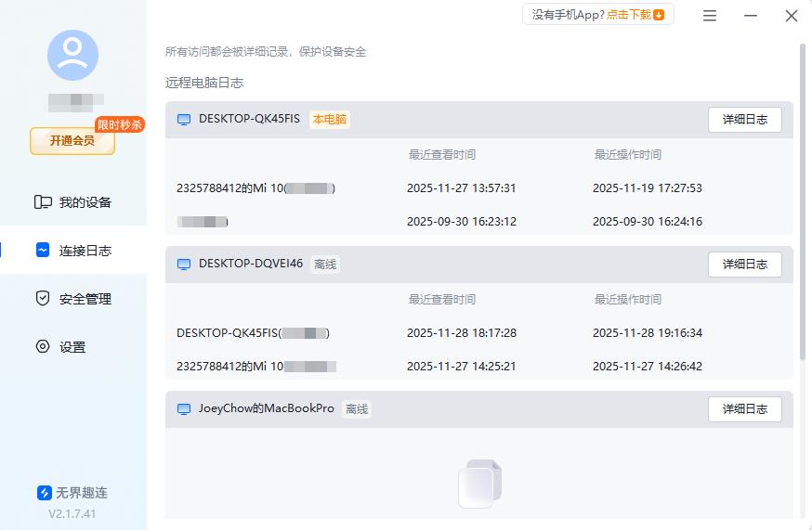Click the orange download arrow icon

(x=658, y=15)
